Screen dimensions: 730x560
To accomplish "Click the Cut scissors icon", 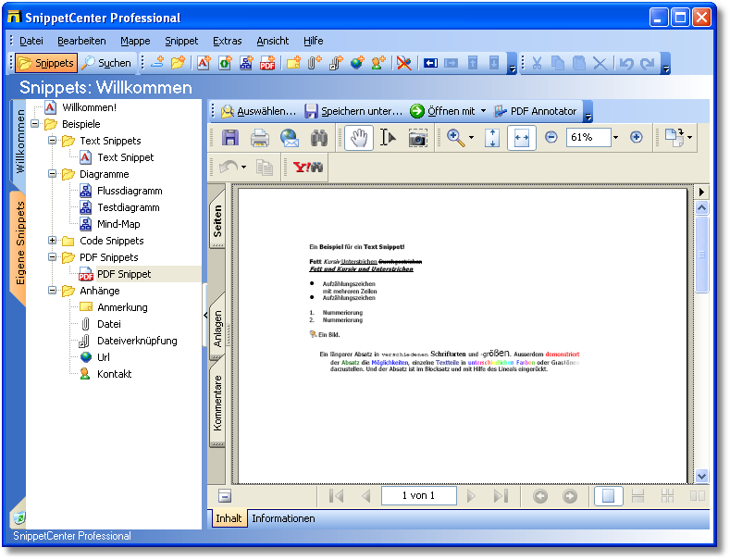I will 537,63.
